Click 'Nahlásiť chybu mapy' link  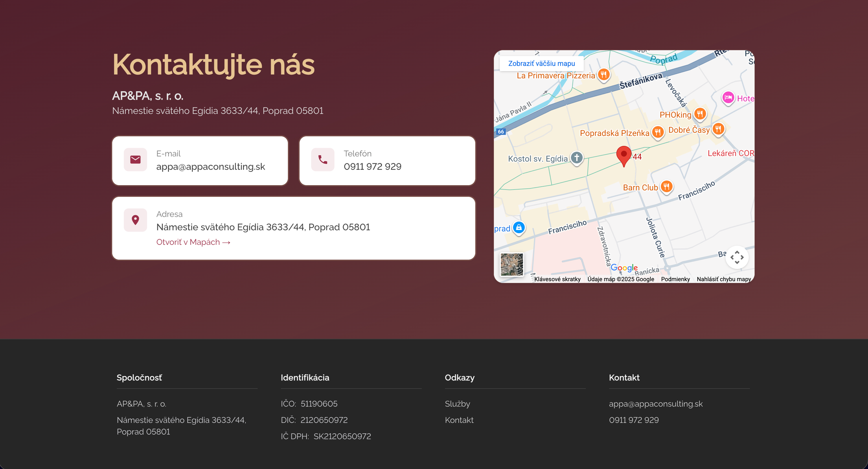coord(723,279)
